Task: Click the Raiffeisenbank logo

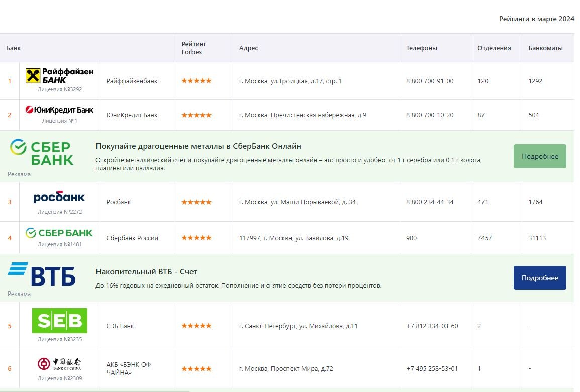Action: (x=59, y=76)
